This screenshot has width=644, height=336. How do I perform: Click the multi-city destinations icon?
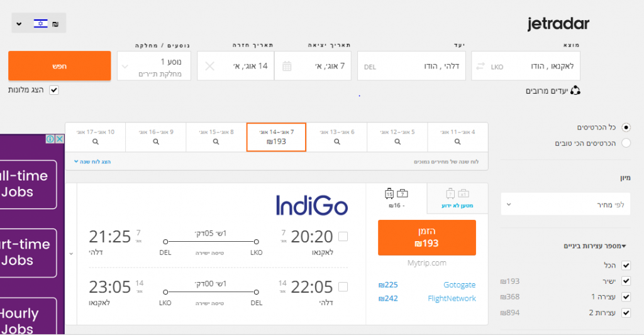(575, 90)
